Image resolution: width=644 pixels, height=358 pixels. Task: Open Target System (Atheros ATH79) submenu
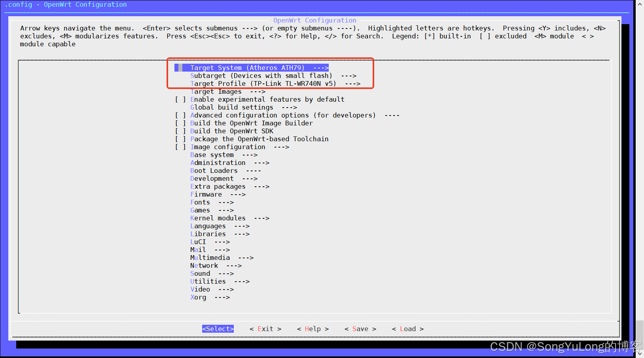click(x=252, y=68)
